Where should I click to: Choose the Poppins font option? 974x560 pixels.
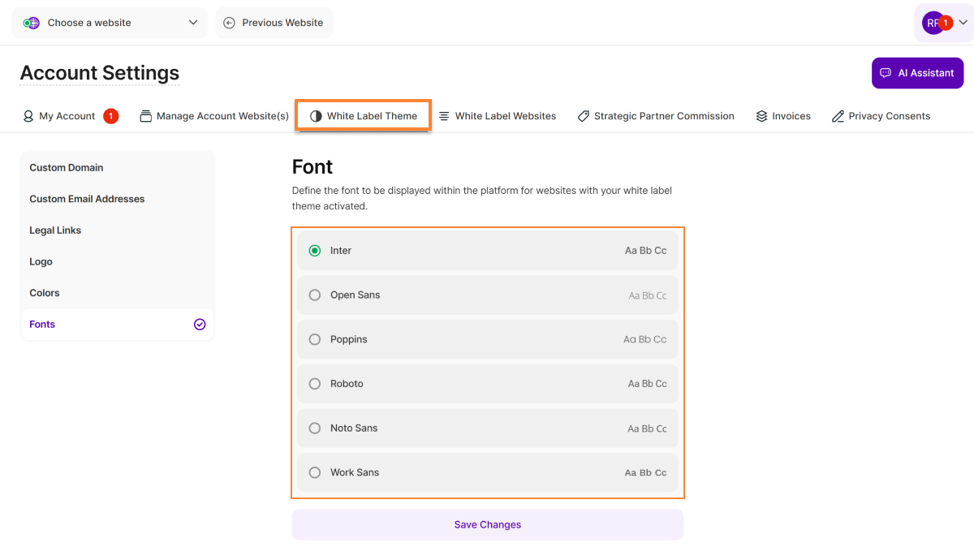pyautogui.click(x=315, y=339)
